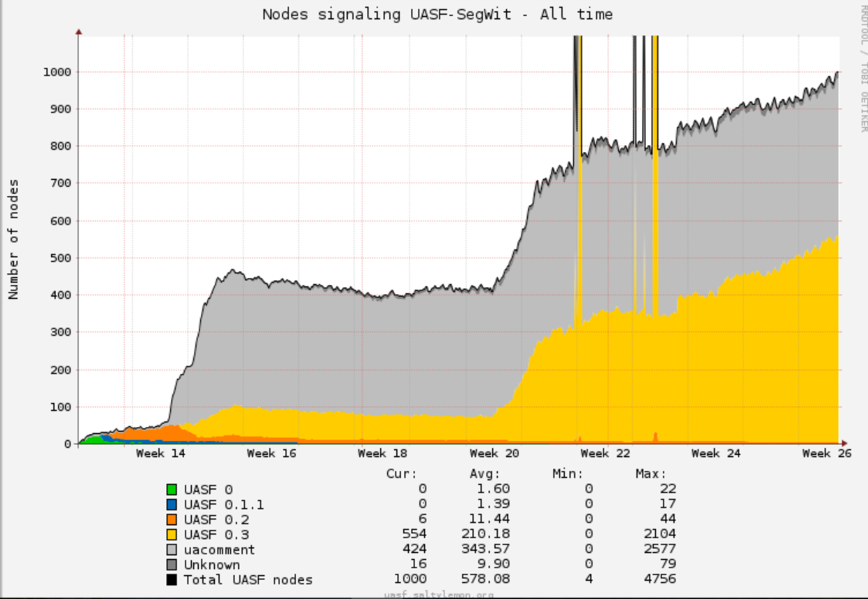Click the 'Cur:' column header
The width and height of the screenshot is (868, 599).
pyautogui.click(x=402, y=474)
